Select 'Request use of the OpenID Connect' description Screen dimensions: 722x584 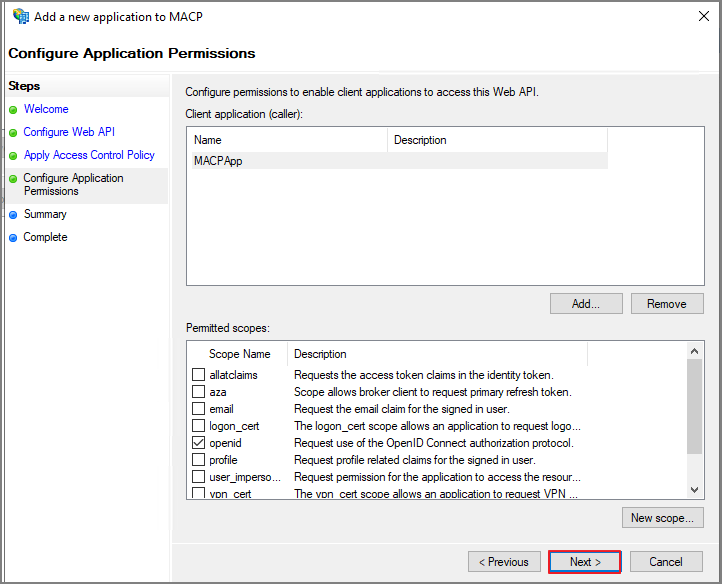pos(434,443)
